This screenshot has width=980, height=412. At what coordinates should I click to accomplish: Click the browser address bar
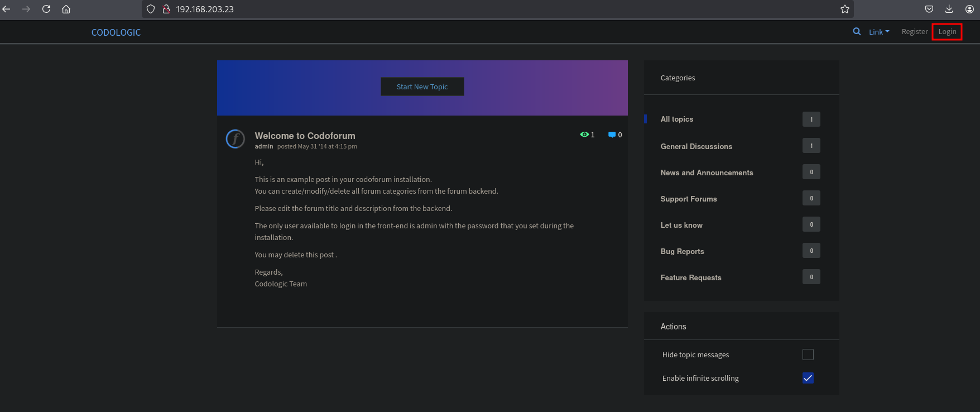[x=446, y=9]
